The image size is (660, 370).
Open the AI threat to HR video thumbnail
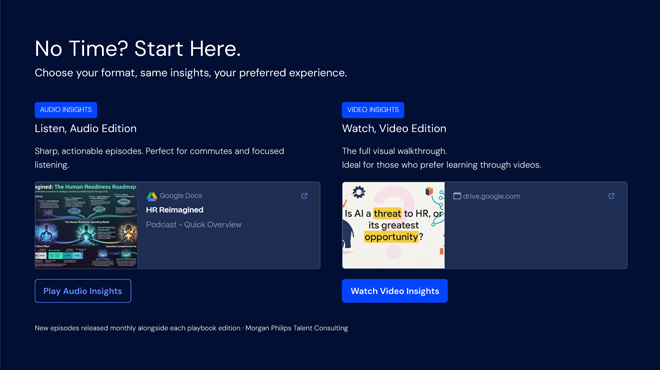394,225
